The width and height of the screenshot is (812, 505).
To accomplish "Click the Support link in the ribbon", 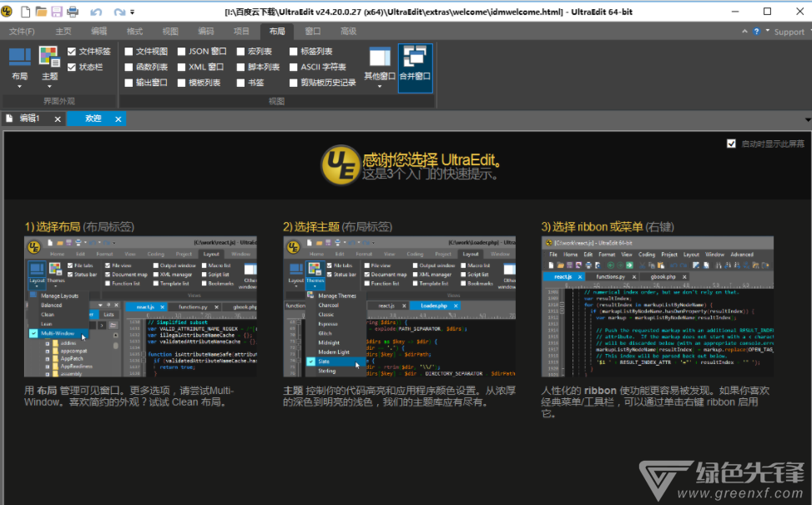I will (x=789, y=32).
